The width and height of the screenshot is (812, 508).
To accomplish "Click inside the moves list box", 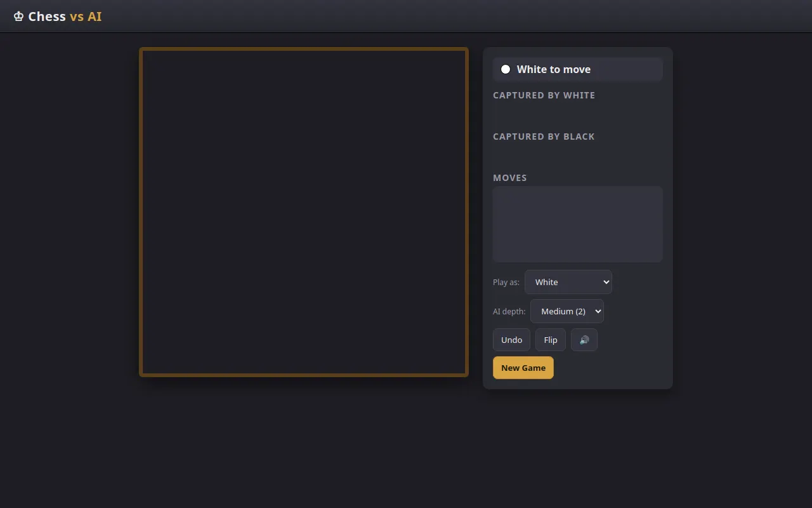I will pyautogui.click(x=577, y=224).
